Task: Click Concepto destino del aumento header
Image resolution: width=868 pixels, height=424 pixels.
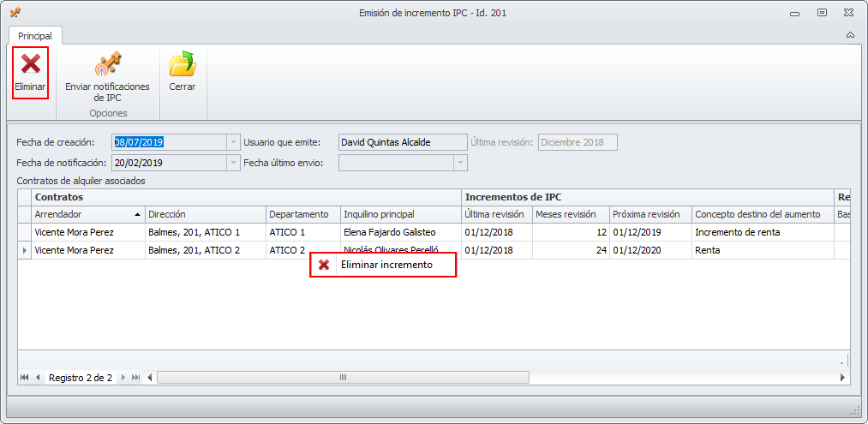Action: pos(763,214)
